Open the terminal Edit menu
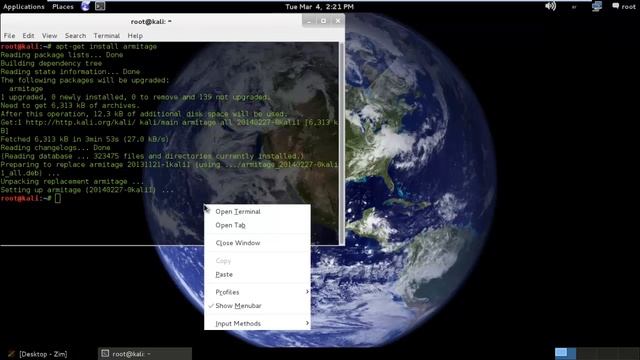The height and width of the screenshot is (360, 640). click(x=28, y=36)
